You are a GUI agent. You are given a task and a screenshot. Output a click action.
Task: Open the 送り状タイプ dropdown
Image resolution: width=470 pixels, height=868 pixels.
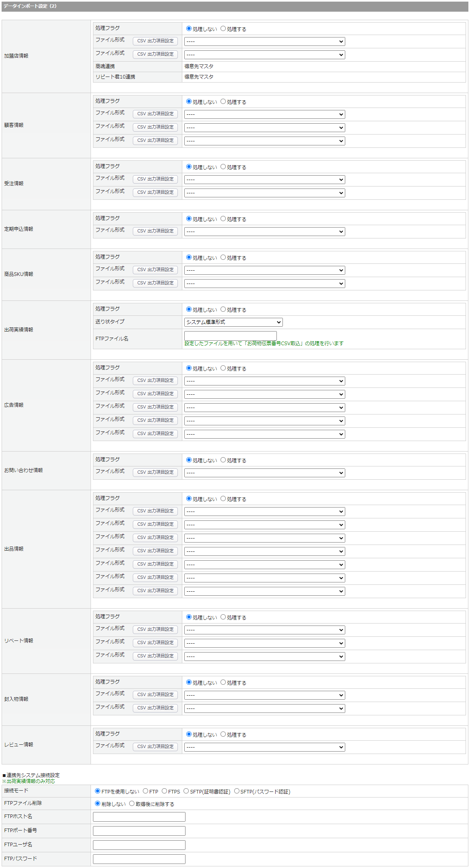tap(233, 322)
